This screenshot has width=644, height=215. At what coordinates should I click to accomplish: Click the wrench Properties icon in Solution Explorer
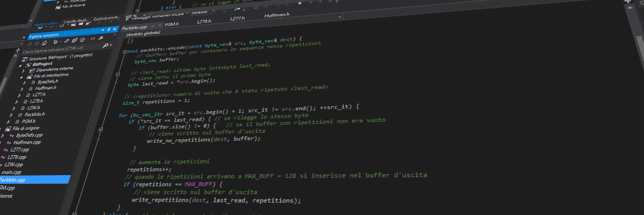(x=101, y=38)
